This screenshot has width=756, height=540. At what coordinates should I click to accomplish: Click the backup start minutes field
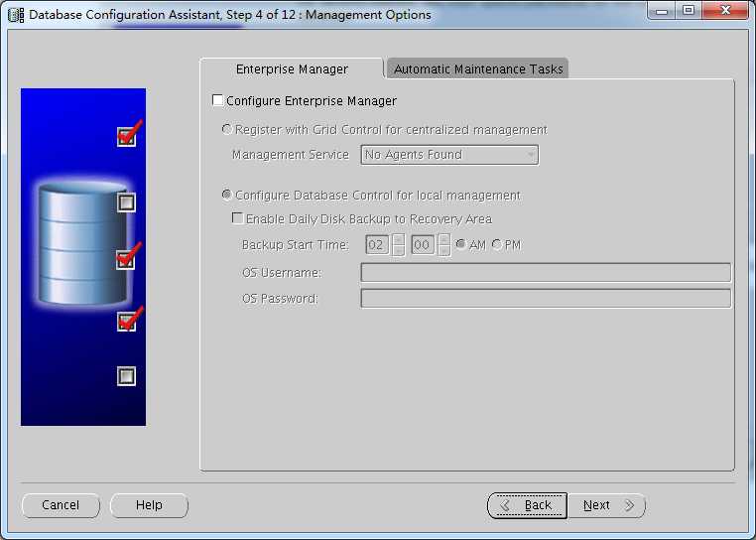coord(423,245)
